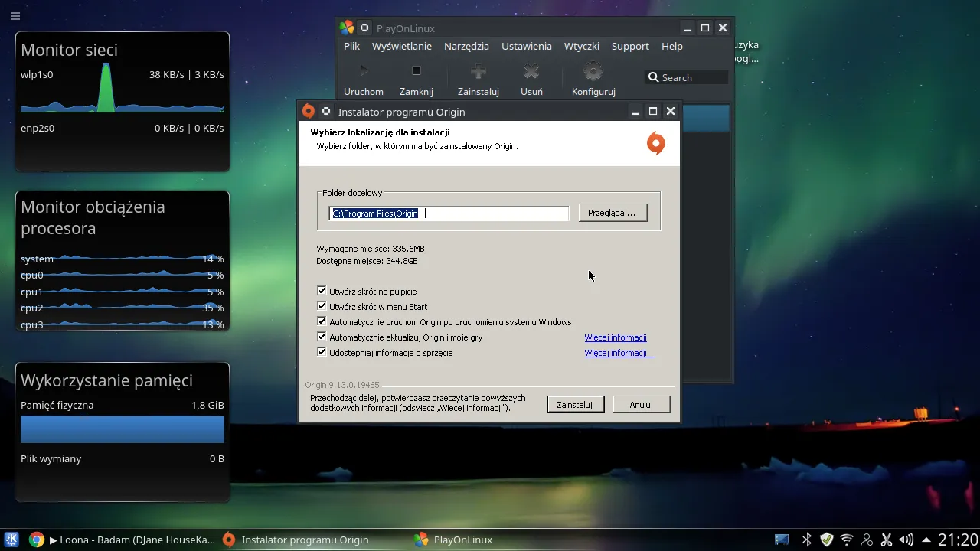The width and height of the screenshot is (980, 551).
Task: Open Więcej informacji link for automatic updates
Action: click(x=616, y=337)
